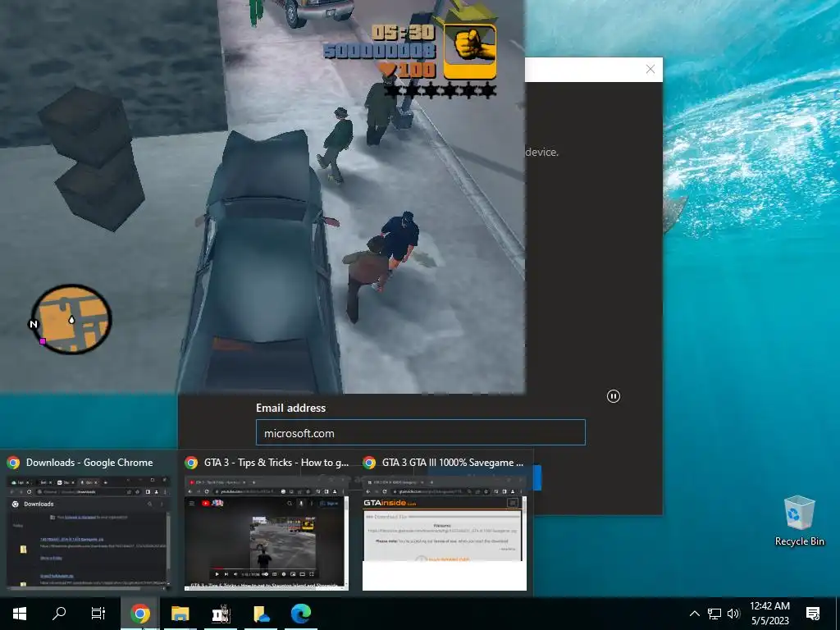Switch to GTA III 1000% Savegame preview
The height and width of the screenshot is (630, 840).
tap(444, 532)
